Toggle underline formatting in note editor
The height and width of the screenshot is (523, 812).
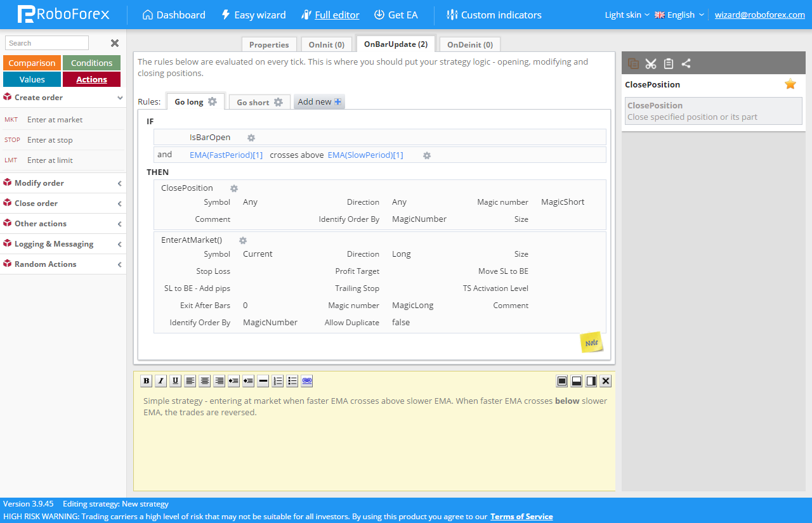pos(175,381)
